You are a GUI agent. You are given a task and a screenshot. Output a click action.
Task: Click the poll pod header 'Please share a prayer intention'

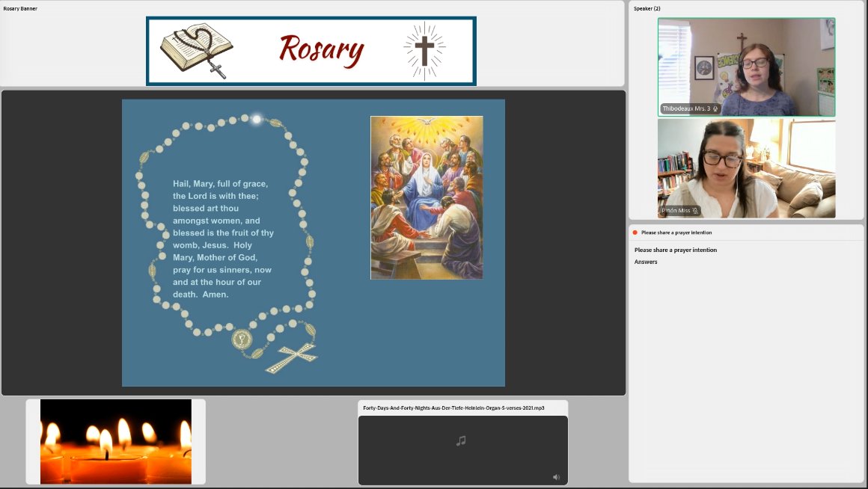coord(676,233)
